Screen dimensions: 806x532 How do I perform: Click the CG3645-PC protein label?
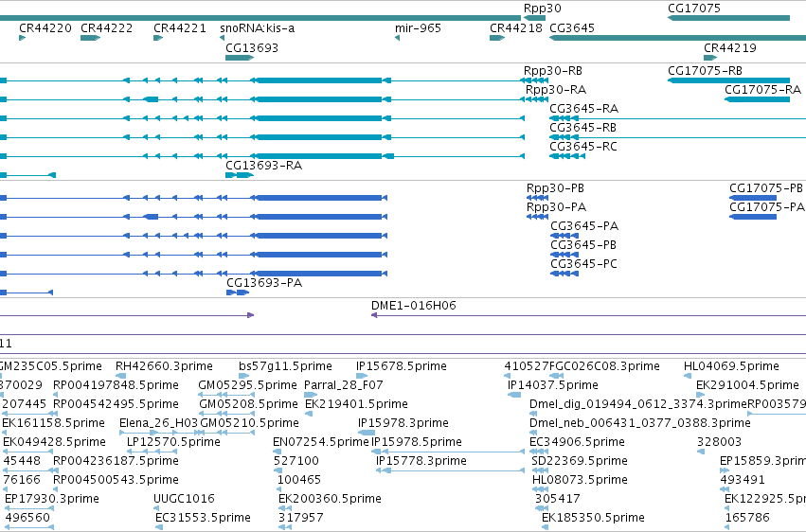click(583, 264)
